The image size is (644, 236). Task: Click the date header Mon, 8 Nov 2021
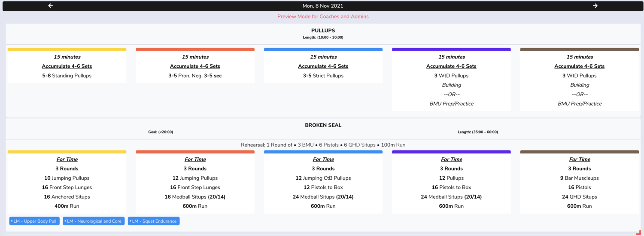click(x=323, y=6)
